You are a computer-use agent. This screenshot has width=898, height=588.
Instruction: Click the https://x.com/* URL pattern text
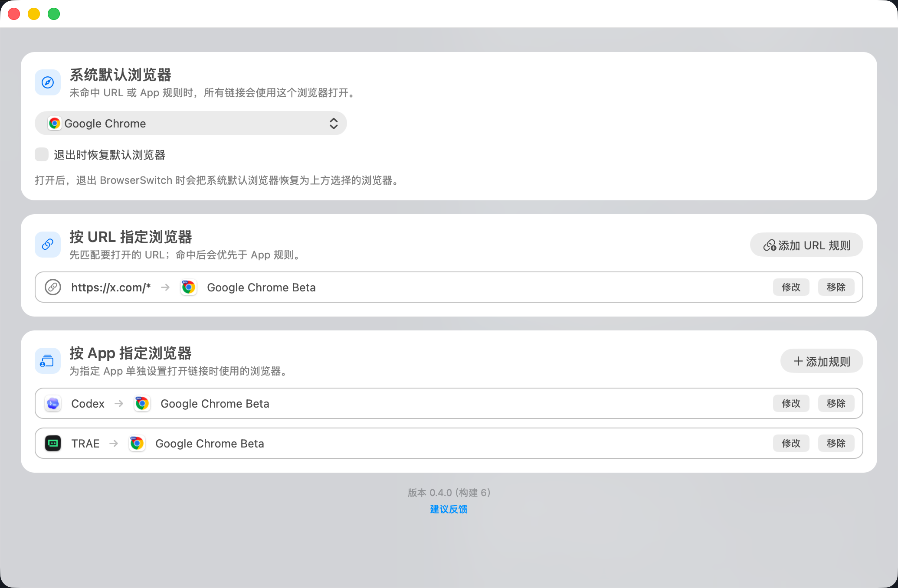(111, 287)
